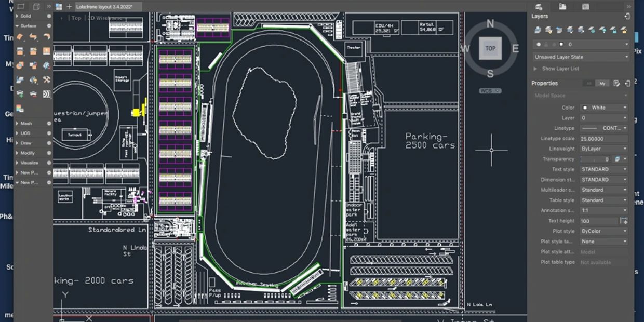This screenshot has height=322, width=644.
Task: Click the white color square of layer 0
Action: click(561, 45)
